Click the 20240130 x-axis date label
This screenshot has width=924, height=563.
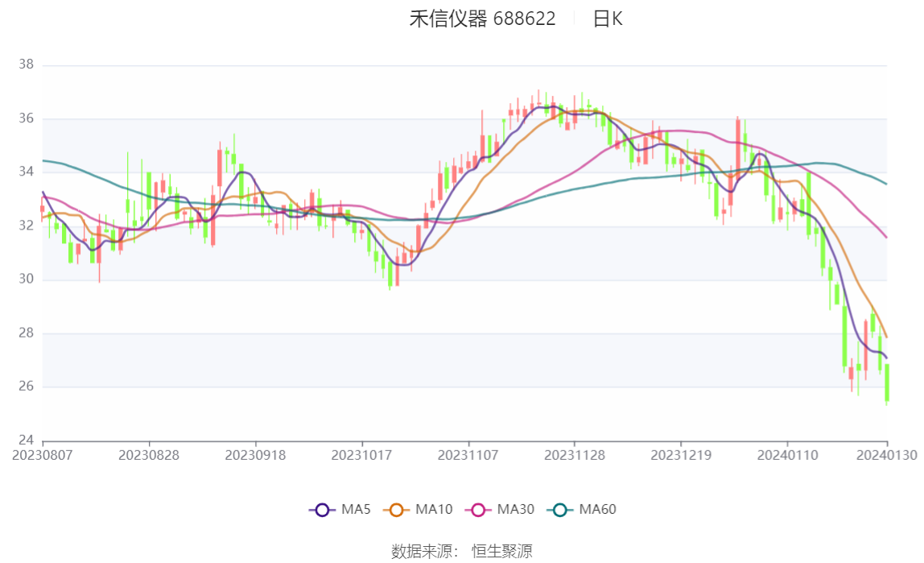[x=888, y=455]
